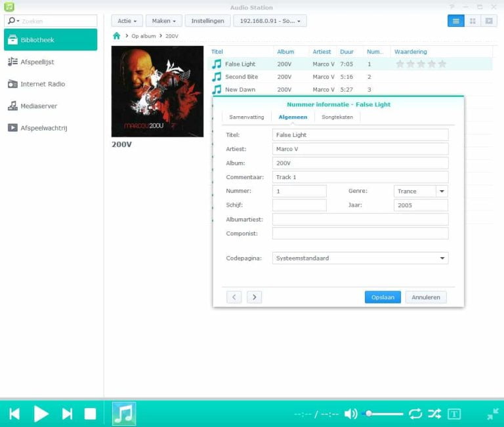Edit the Jaar field
This screenshot has height=427, width=504.
[421, 205]
